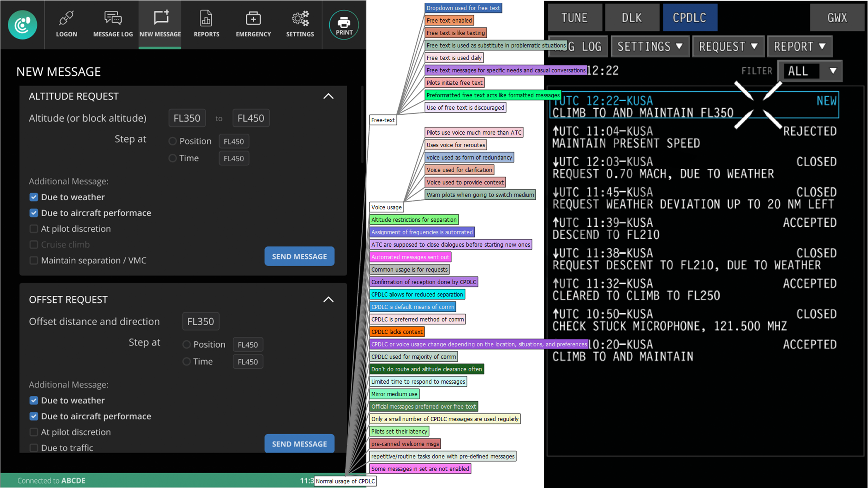This screenshot has height=488, width=868.
Task: Open the FILTER ALL dropdown
Action: pyautogui.click(x=810, y=71)
